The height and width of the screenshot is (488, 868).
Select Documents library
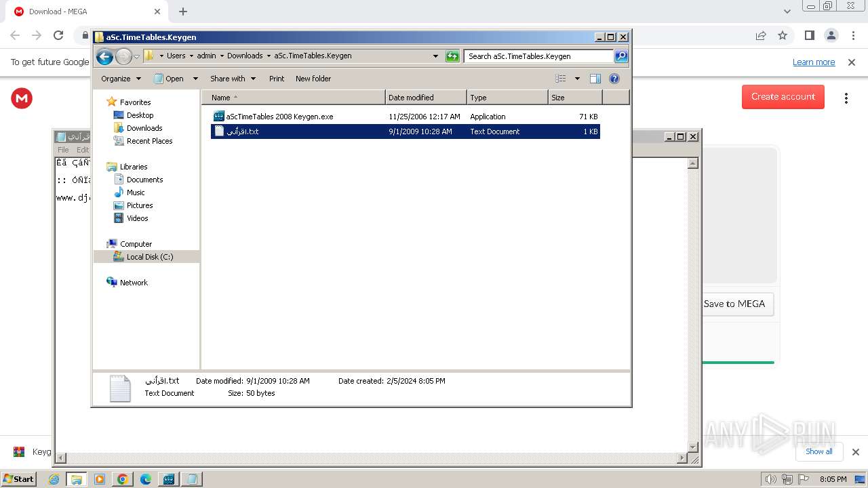[144, 180]
